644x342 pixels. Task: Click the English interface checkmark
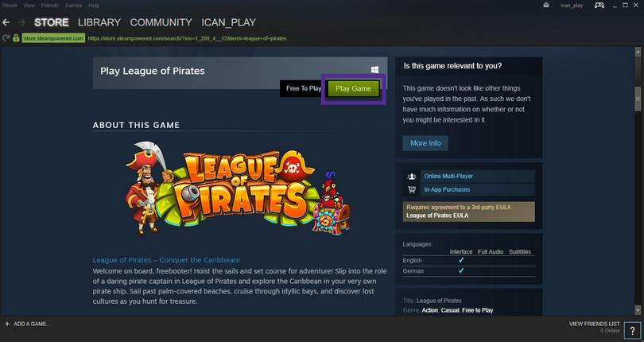coord(461,260)
